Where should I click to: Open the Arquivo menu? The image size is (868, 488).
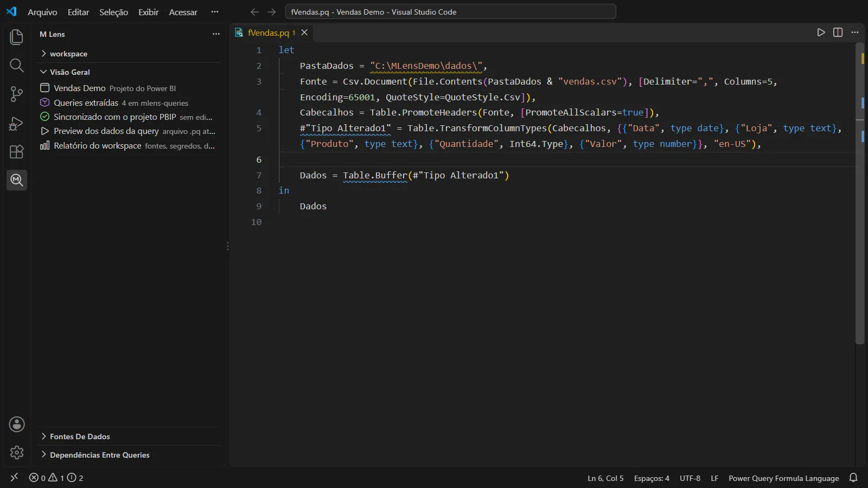coord(42,12)
